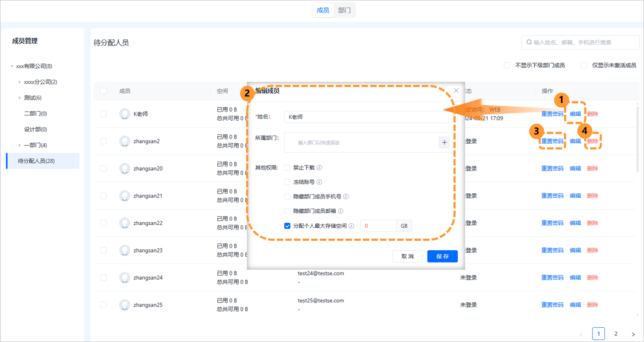Image resolution: width=644 pixels, height=342 pixels.
Task: Select the 成员 tab at the top
Action: click(324, 10)
